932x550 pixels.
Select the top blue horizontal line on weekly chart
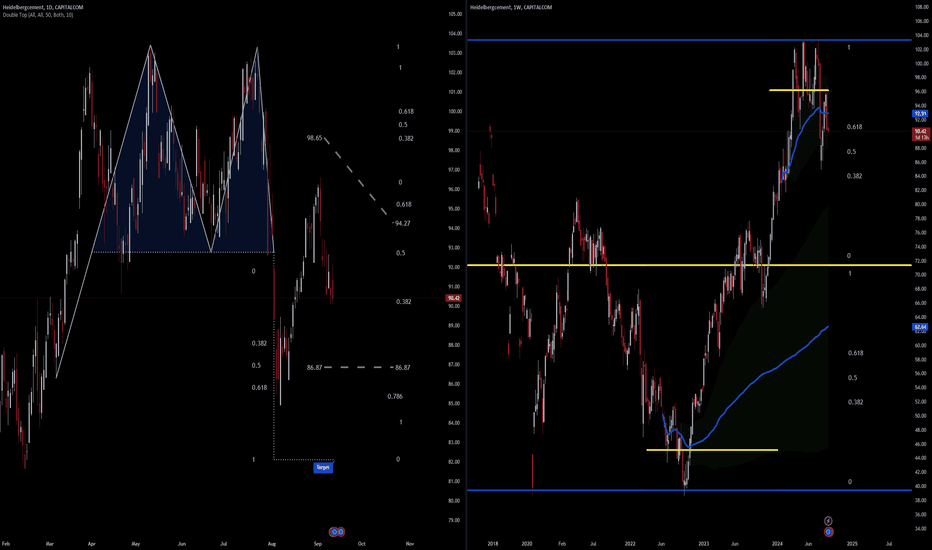[x=689, y=40]
